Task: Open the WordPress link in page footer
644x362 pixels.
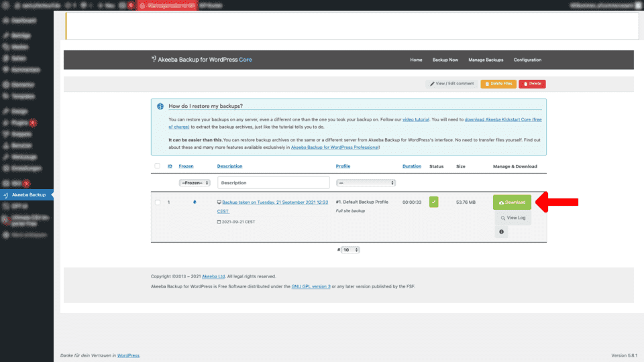Action: 128,355
